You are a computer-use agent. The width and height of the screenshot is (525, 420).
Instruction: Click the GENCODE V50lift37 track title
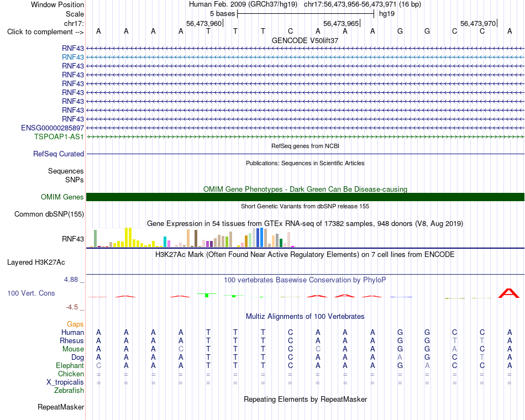pyautogui.click(x=305, y=40)
